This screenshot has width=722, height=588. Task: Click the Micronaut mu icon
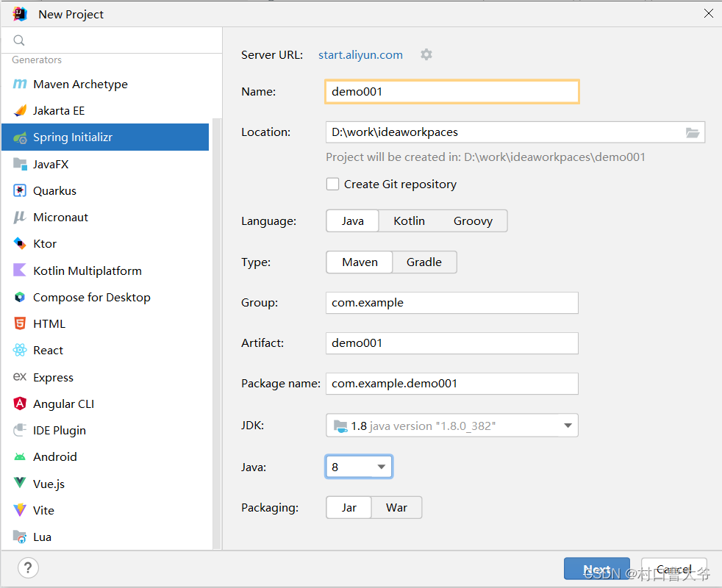tap(20, 218)
